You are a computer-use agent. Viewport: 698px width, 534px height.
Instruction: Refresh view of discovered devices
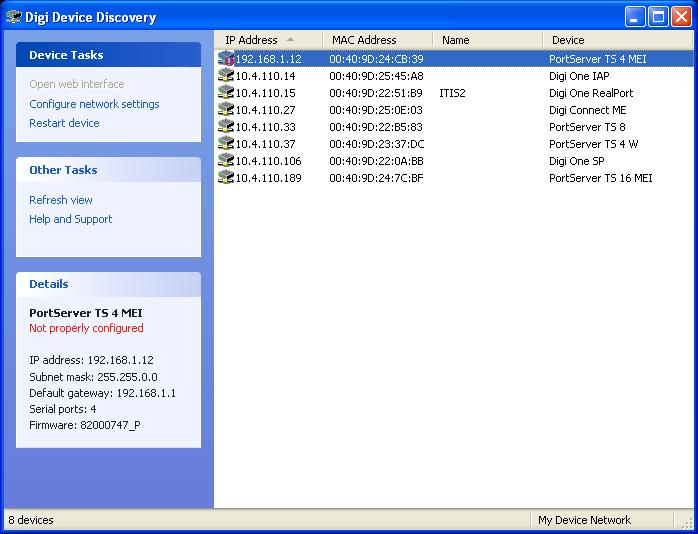pos(61,200)
